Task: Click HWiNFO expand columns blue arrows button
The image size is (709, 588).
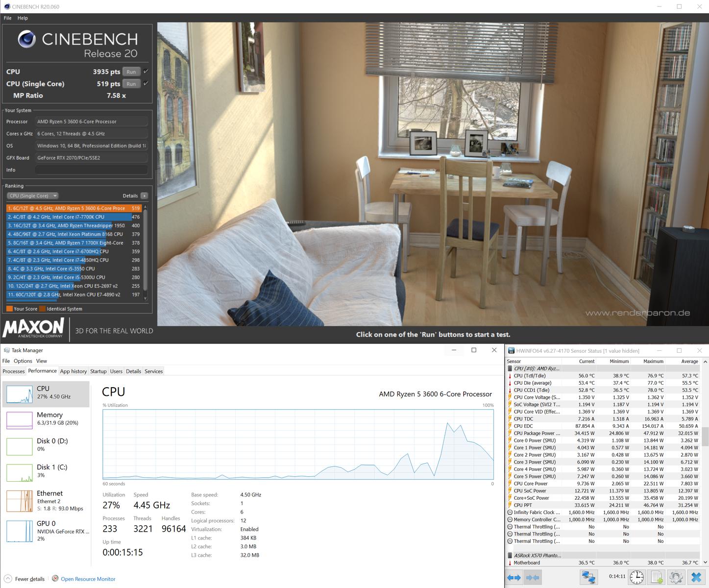Action: click(x=514, y=578)
